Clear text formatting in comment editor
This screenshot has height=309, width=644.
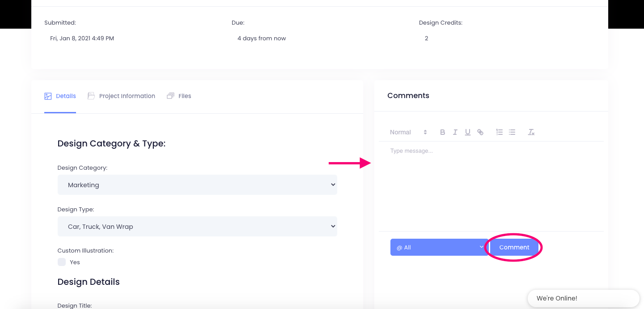pos(531,132)
